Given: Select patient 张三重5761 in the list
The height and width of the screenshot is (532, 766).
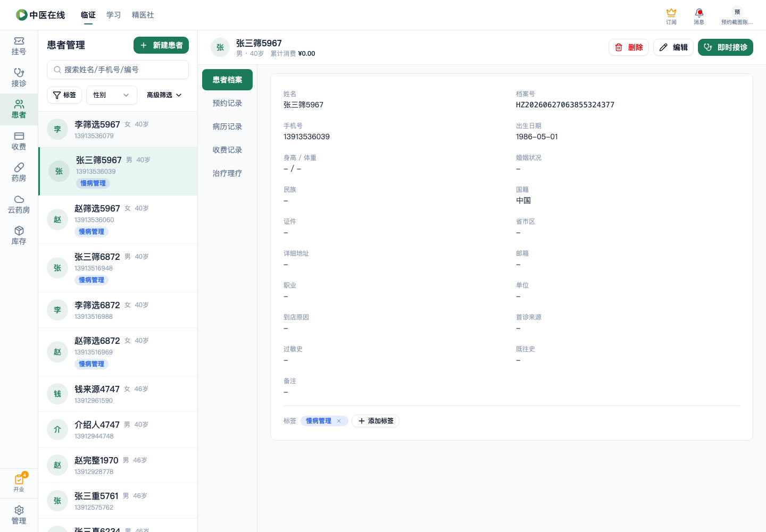Looking at the screenshot, I should [118, 501].
